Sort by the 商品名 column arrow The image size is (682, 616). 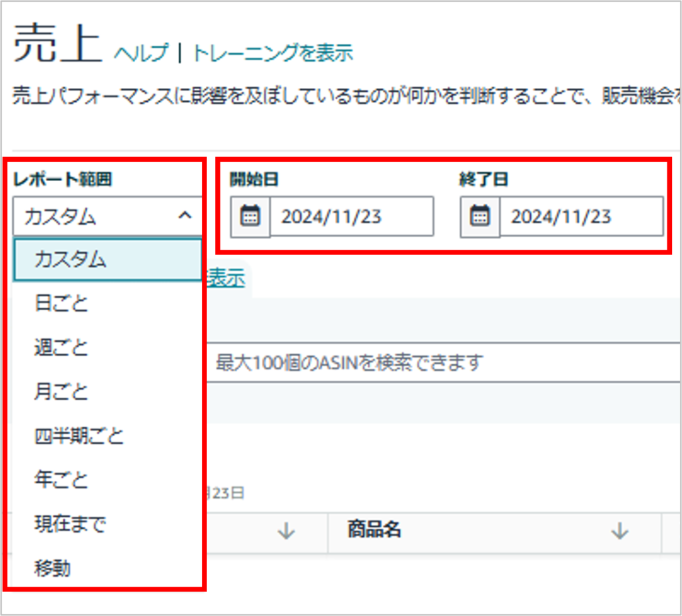tap(620, 531)
